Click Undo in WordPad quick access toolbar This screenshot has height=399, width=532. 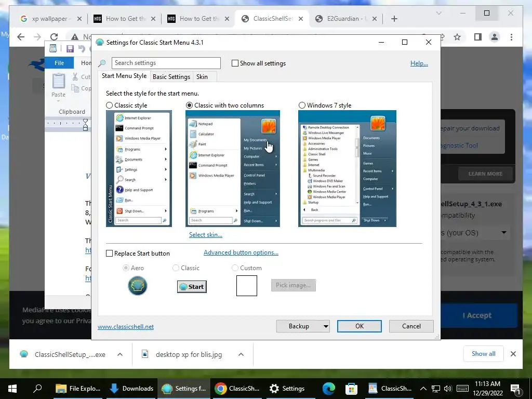[82, 48]
